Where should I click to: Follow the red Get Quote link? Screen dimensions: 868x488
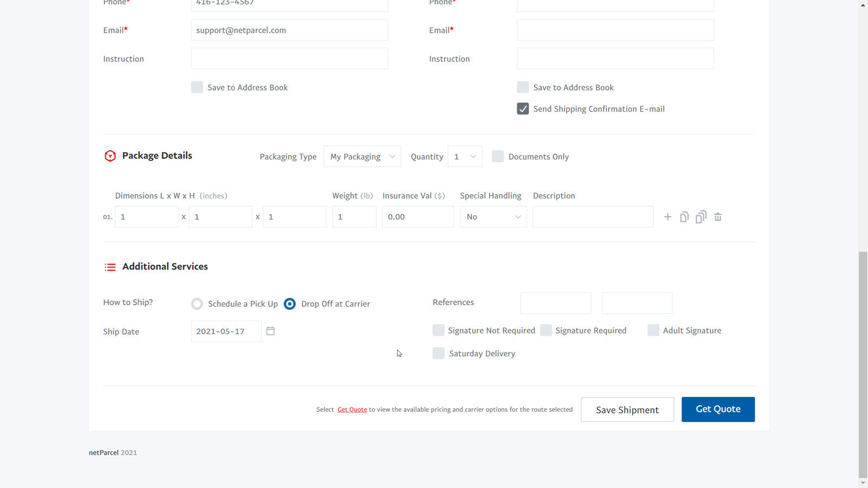(x=352, y=409)
